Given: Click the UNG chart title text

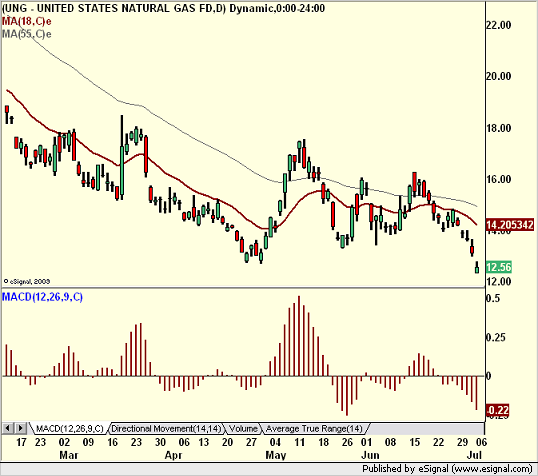Looking at the screenshot, I should [163, 8].
